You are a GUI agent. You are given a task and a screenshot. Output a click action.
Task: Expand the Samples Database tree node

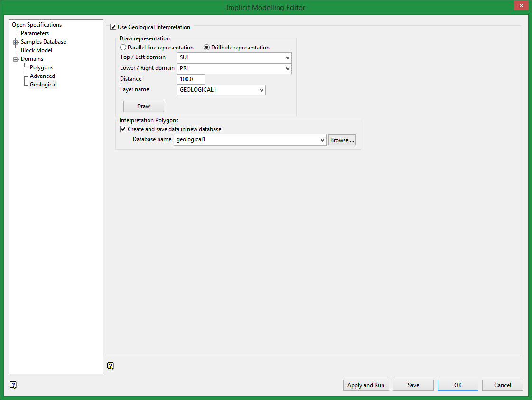coord(15,42)
